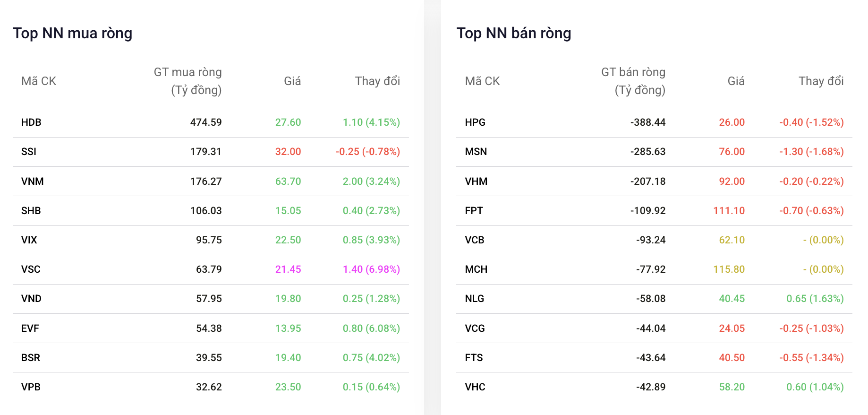
Task: Click EVF change 0.80 (6.08%)
Action: pyautogui.click(x=371, y=329)
